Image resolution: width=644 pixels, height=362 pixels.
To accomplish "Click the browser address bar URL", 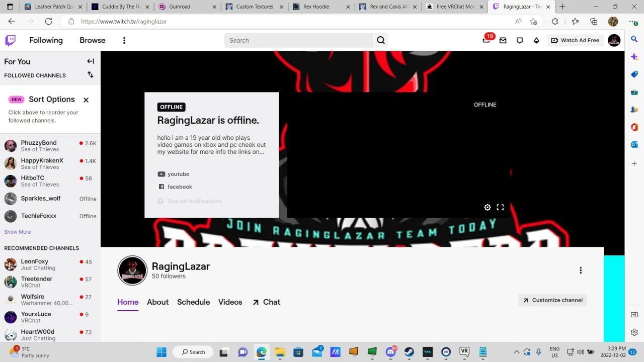I will pos(124,22).
